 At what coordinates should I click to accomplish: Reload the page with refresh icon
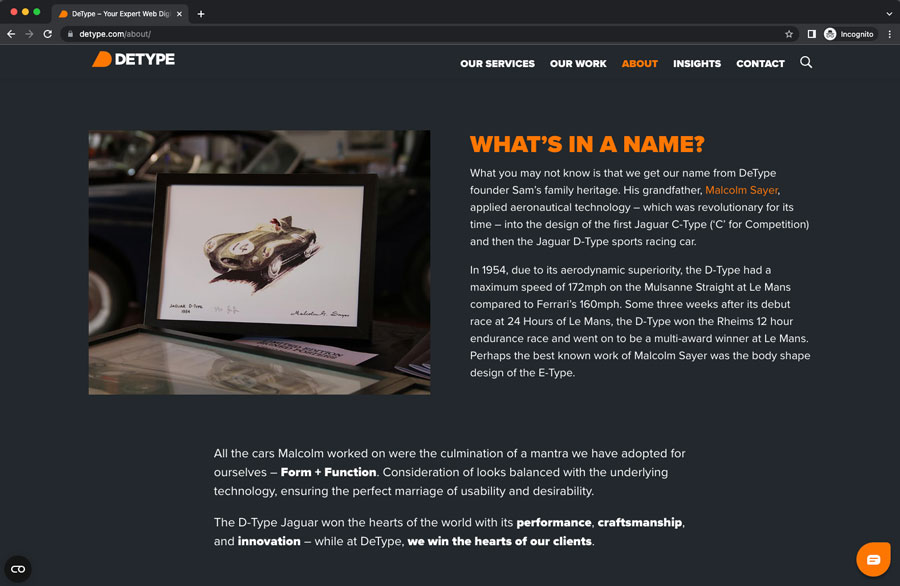click(48, 34)
